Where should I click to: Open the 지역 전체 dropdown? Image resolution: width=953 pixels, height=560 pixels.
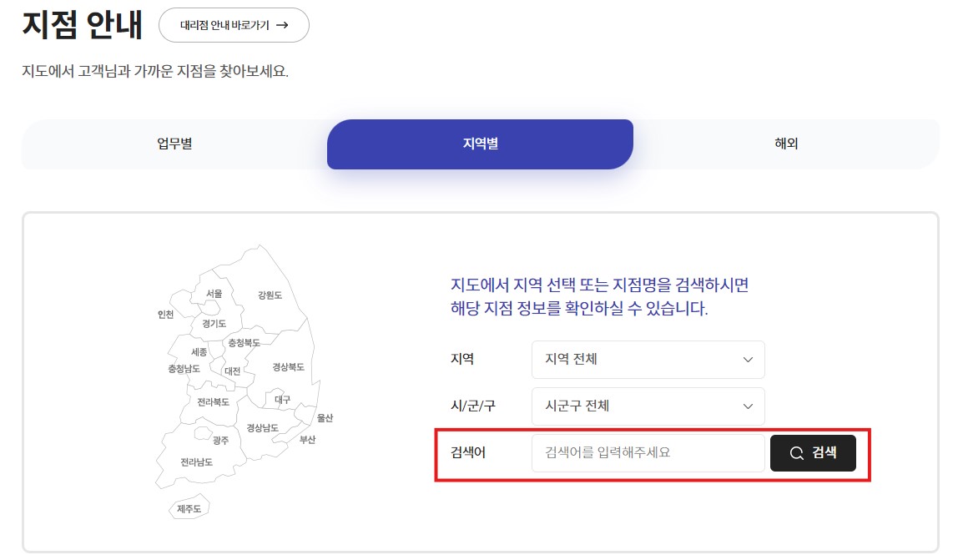pyautogui.click(x=648, y=360)
